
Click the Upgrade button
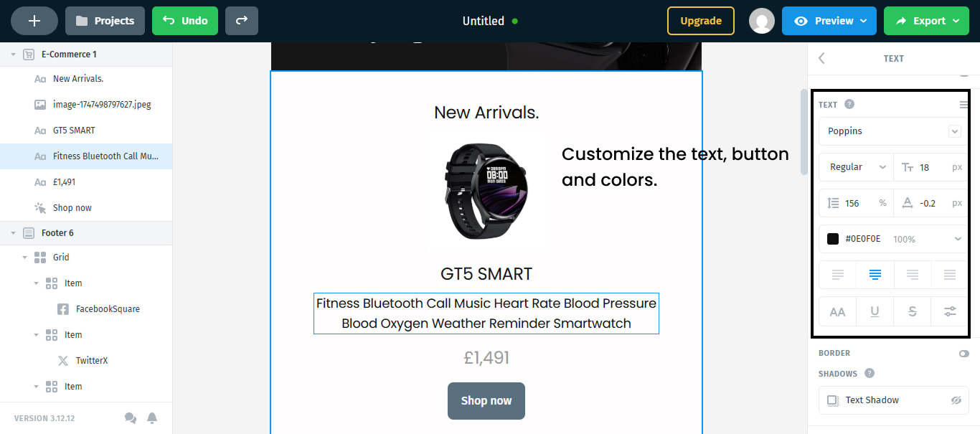(x=700, y=21)
